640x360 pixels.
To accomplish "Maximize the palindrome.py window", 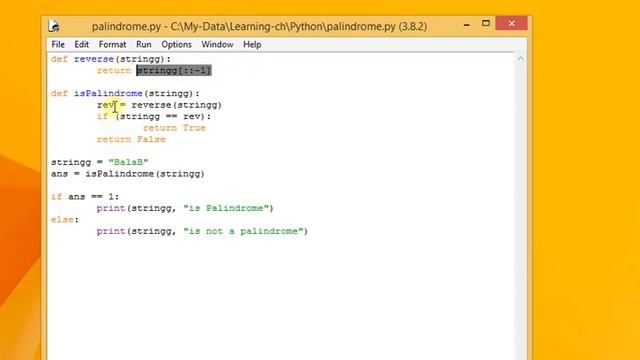I will [x=486, y=23].
